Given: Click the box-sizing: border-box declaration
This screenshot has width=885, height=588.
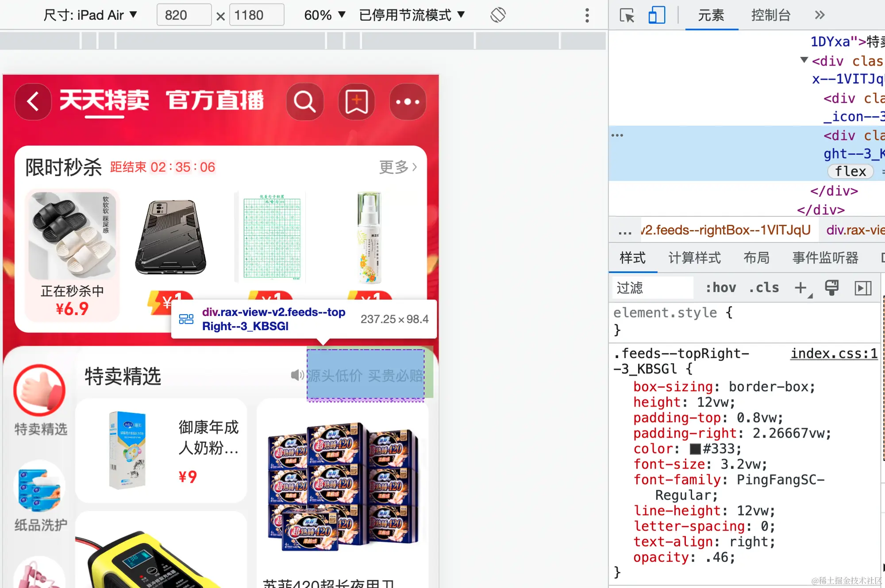Looking at the screenshot, I should (724, 387).
